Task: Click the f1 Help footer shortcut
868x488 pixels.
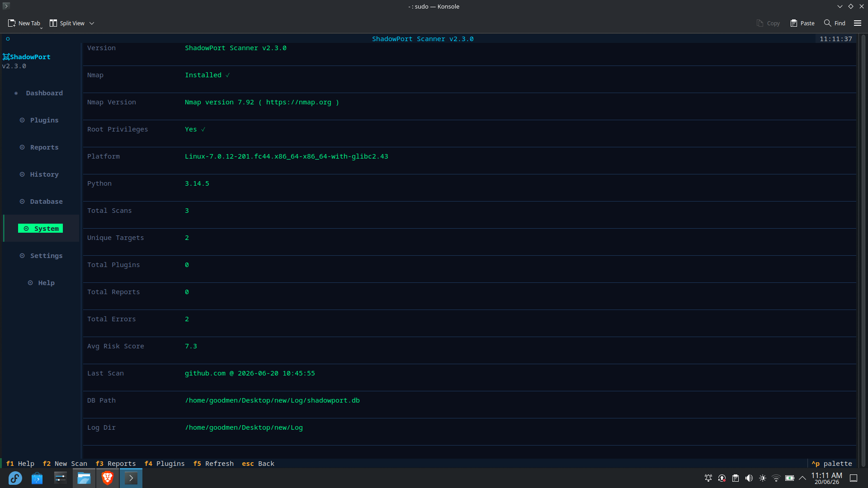Action: click(x=20, y=464)
